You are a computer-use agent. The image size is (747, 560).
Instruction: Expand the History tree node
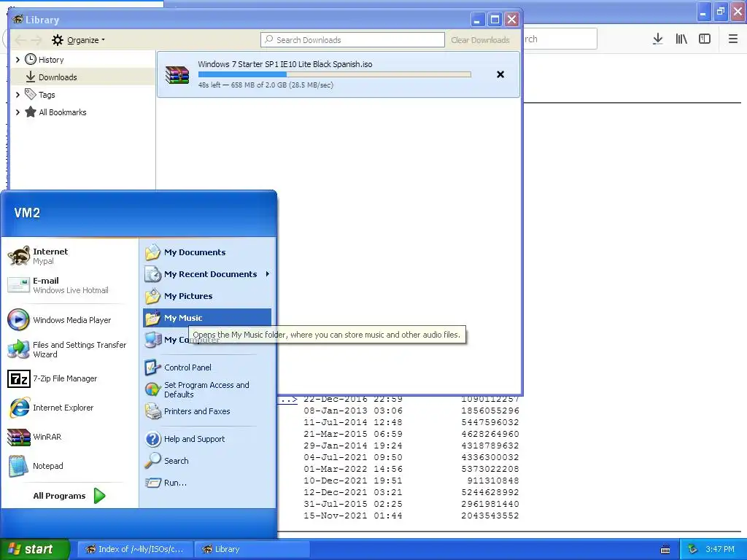(x=18, y=60)
